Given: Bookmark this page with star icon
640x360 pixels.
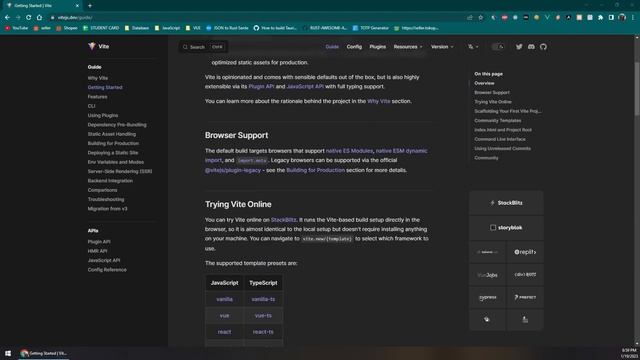Looking at the screenshot, I should pos(480,18).
